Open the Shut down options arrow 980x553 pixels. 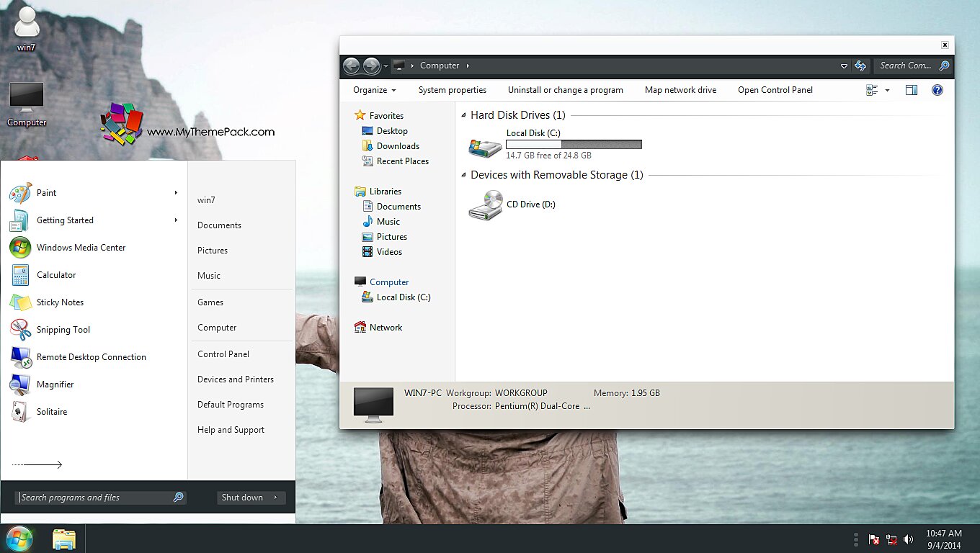coord(276,498)
